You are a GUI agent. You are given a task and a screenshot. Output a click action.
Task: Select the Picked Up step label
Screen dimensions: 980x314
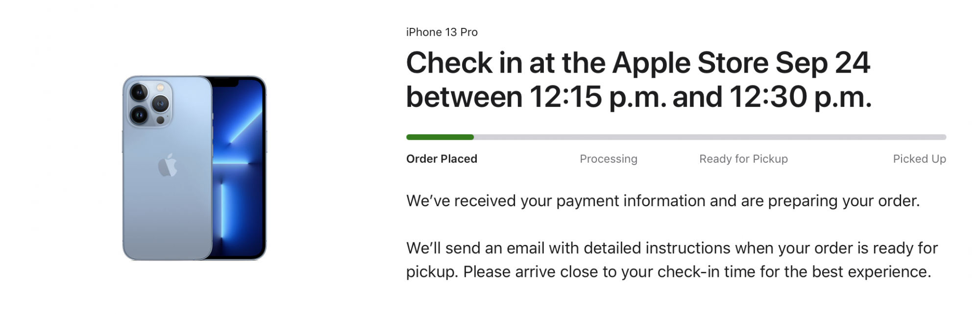point(919,159)
